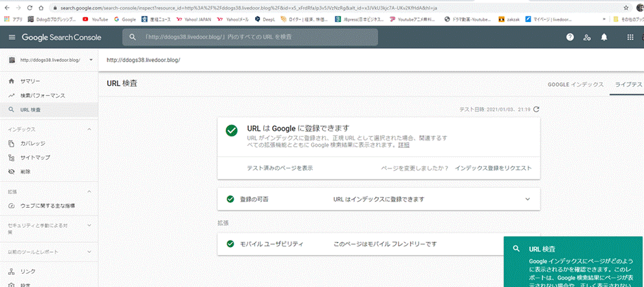Click テスト済みのページを表示
This screenshot has width=644, height=287.
point(280,168)
